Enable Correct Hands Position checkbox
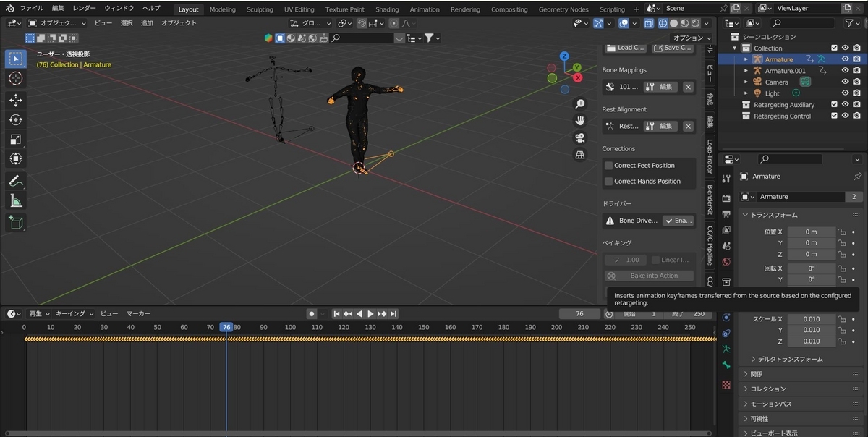Image resolution: width=868 pixels, height=437 pixels. point(609,182)
